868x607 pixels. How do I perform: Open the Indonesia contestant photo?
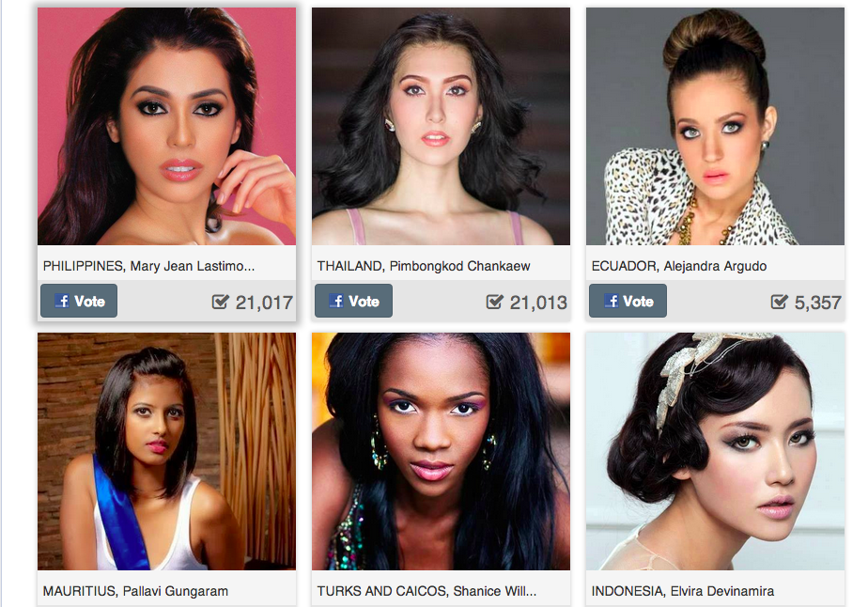point(715,451)
